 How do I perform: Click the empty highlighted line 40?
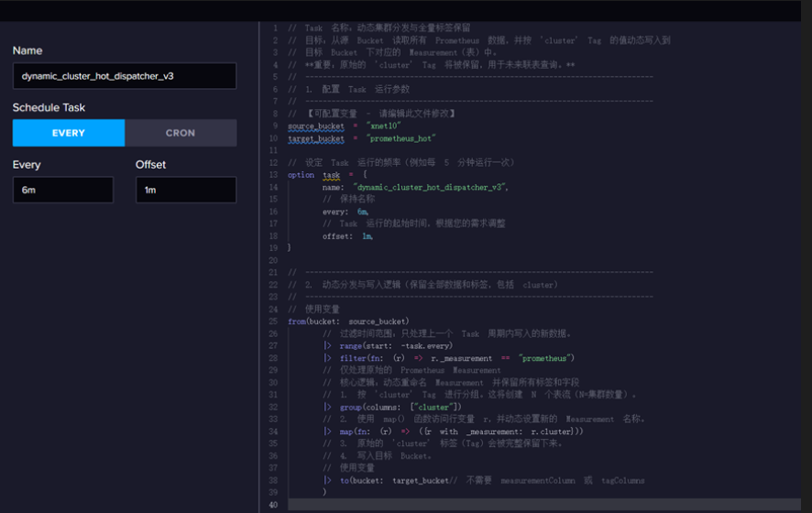click(543, 505)
